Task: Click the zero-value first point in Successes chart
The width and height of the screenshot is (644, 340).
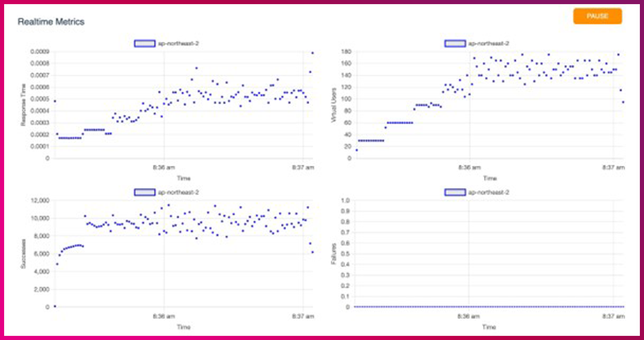Action: [x=54, y=306]
